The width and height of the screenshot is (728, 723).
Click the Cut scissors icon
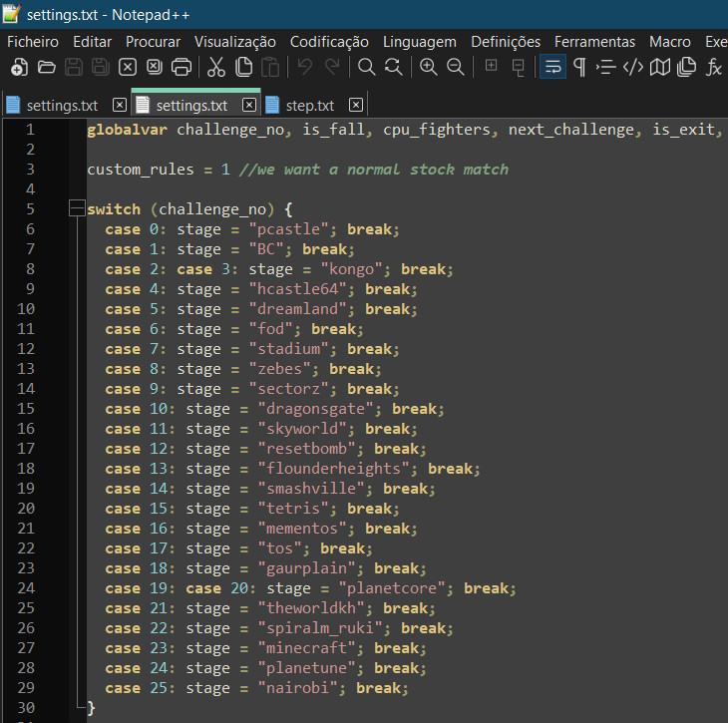(216, 68)
